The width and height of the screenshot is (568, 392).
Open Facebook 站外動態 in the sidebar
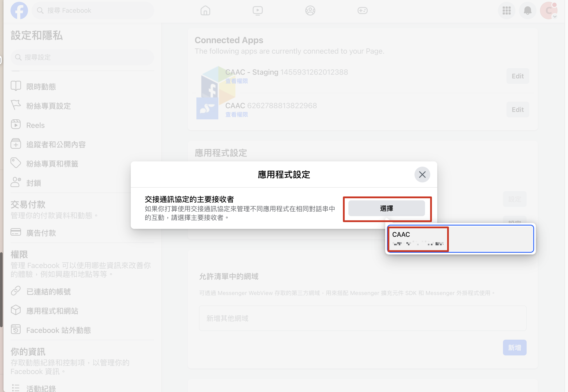82,330
